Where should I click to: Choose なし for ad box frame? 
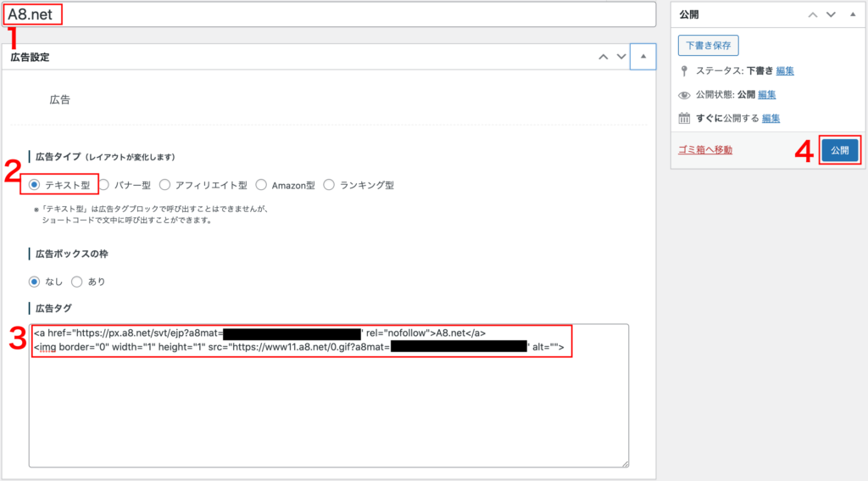tap(34, 282)
